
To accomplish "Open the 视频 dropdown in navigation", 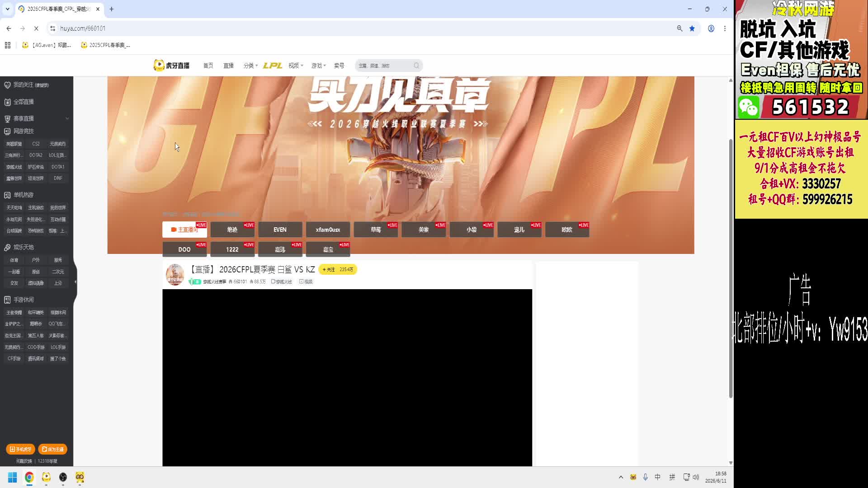I will [296, 66].
